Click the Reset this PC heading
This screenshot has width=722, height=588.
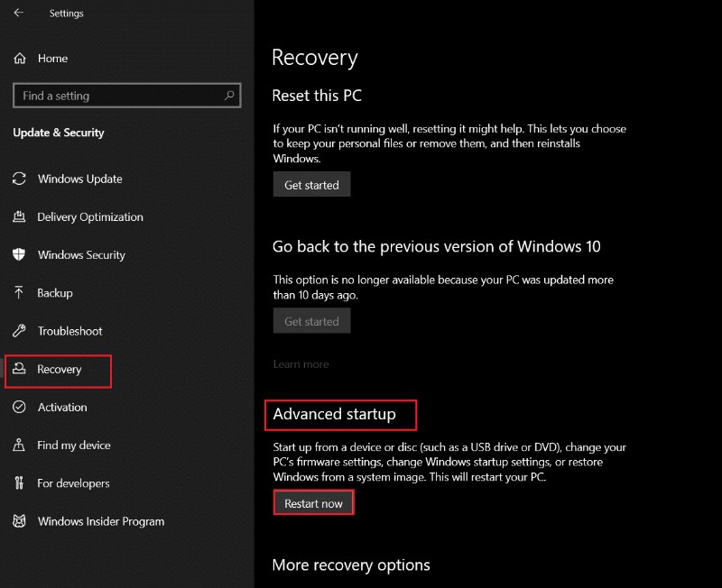coord(317,96)
